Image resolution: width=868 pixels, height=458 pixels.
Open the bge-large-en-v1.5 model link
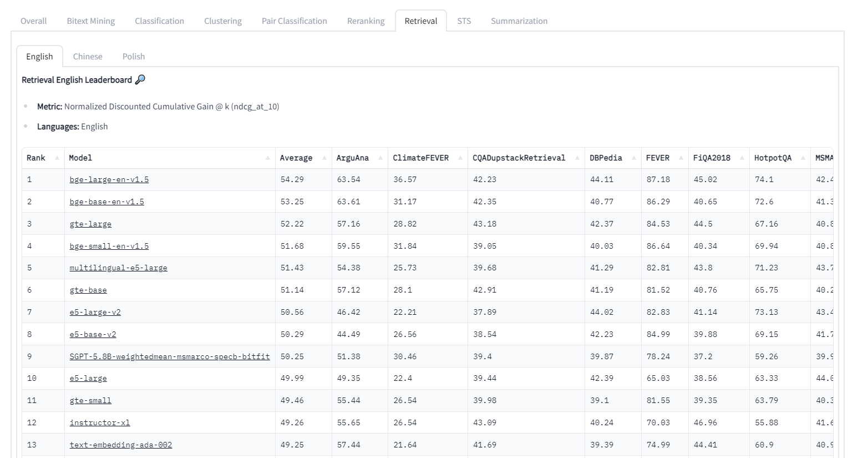click(x=109, y=179)
